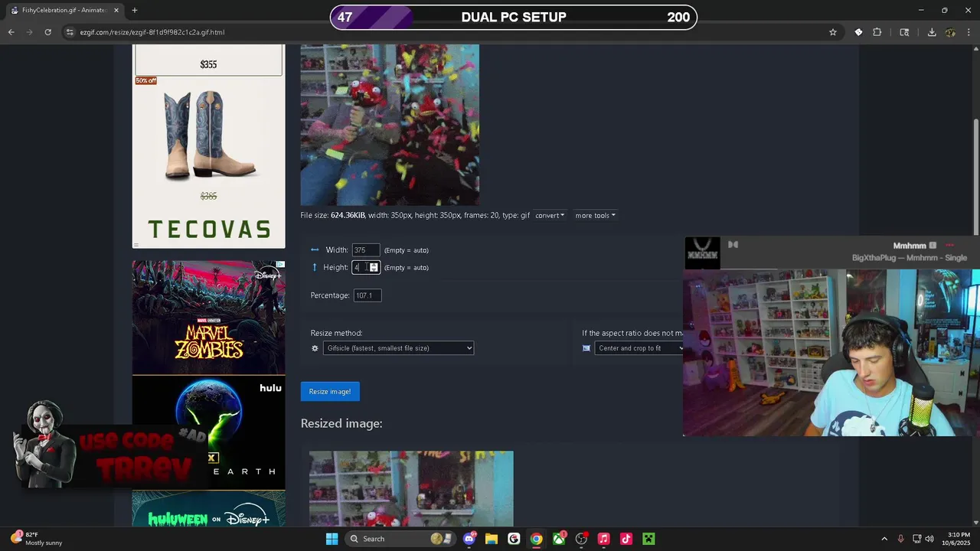980x551 pixels.
Task: Open the Windows Start menu
Action: coord(332,539)
